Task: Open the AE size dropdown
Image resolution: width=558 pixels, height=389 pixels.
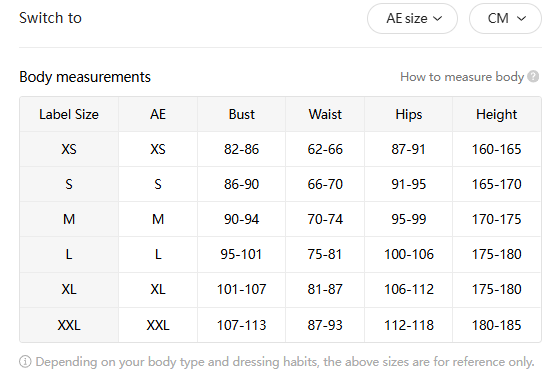Action: 412,19
